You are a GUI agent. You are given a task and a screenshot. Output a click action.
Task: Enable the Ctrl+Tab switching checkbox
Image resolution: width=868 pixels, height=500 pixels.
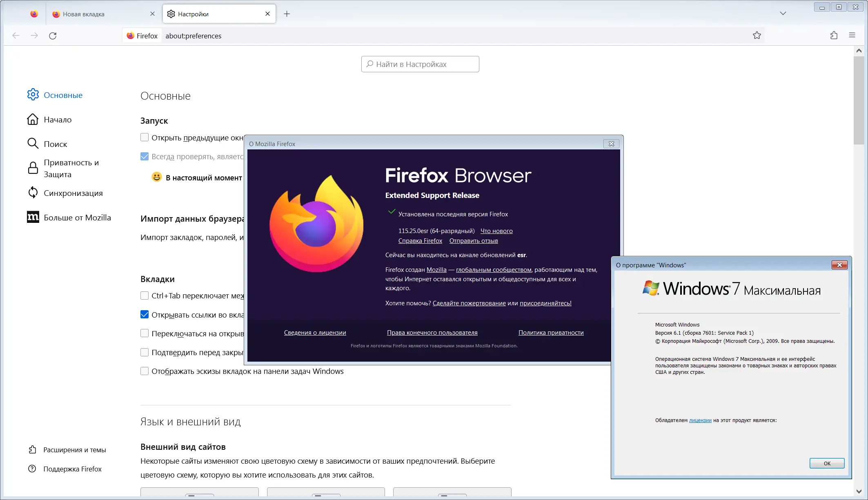click(x=145, y=296)
